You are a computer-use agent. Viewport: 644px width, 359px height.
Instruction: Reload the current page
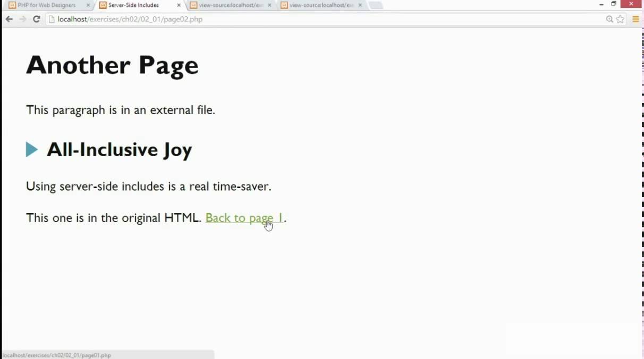(x=36, y=19)
